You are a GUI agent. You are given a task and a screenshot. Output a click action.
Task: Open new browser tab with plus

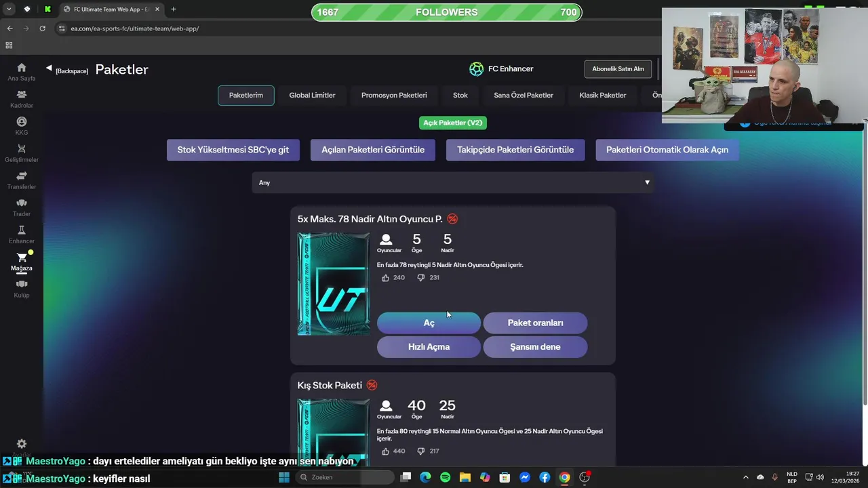pyautogui.click(x=174, y=9)
